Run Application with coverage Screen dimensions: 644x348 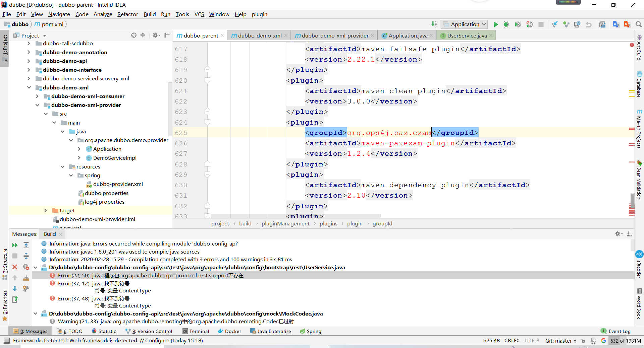pos(518,24)
